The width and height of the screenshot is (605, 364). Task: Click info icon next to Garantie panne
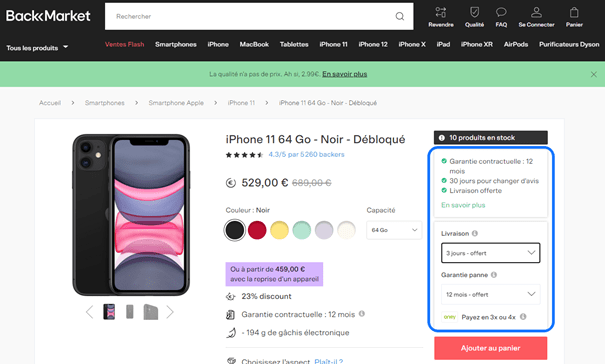tap(493, 275)
